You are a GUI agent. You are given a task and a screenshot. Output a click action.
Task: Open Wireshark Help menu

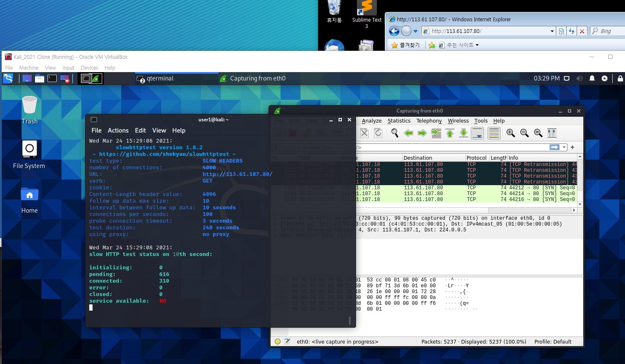[499, 121]
